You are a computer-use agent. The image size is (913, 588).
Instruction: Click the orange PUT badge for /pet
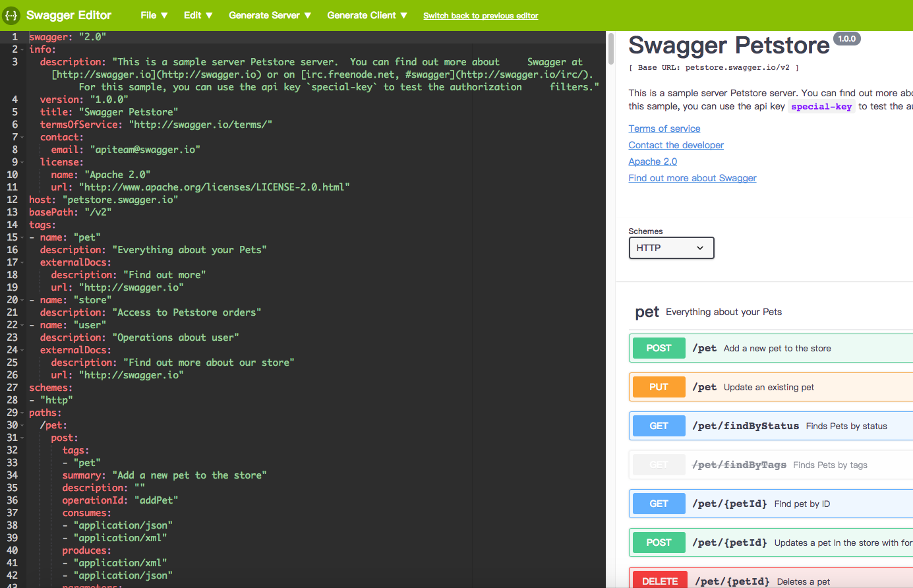[659, 387]
